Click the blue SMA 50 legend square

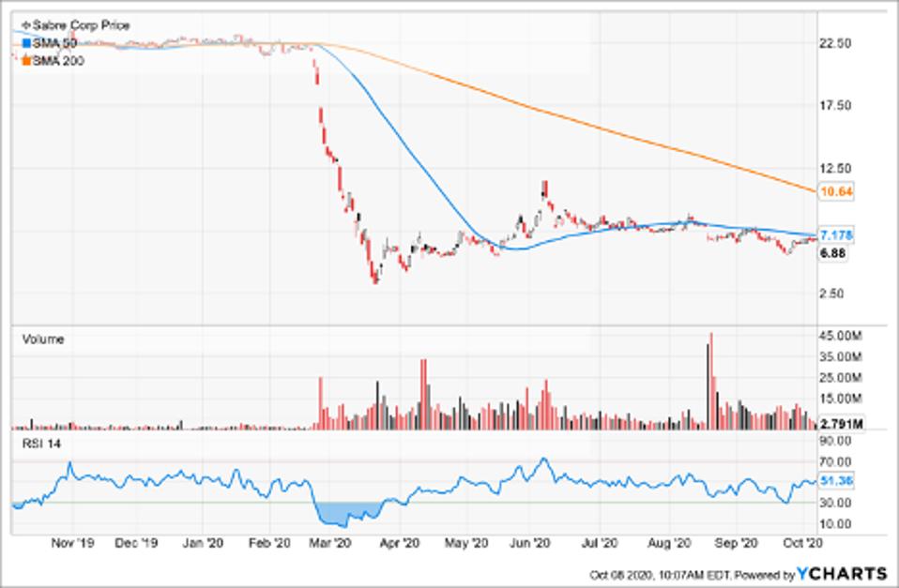click(26, 43)
